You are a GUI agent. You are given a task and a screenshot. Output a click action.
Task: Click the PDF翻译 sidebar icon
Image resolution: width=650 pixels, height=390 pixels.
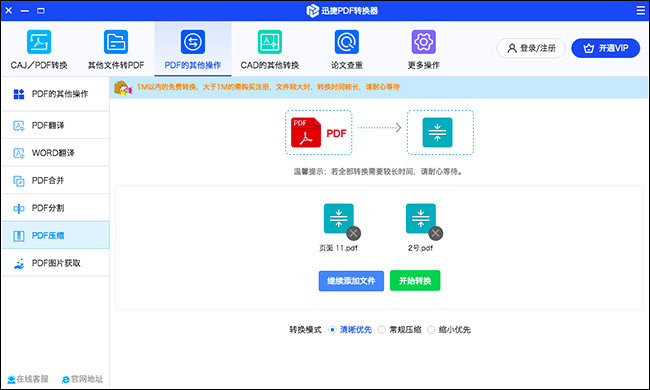click(x=19, y=126)
